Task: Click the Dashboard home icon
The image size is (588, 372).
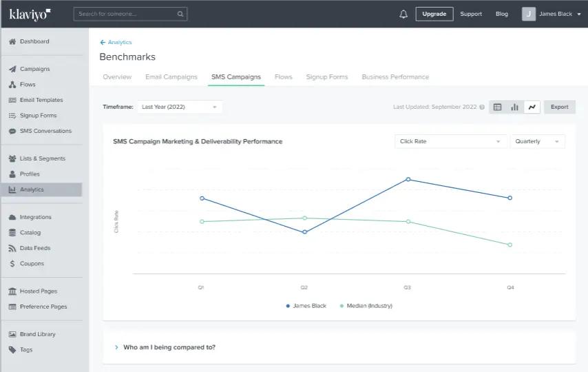Action: 12,41
